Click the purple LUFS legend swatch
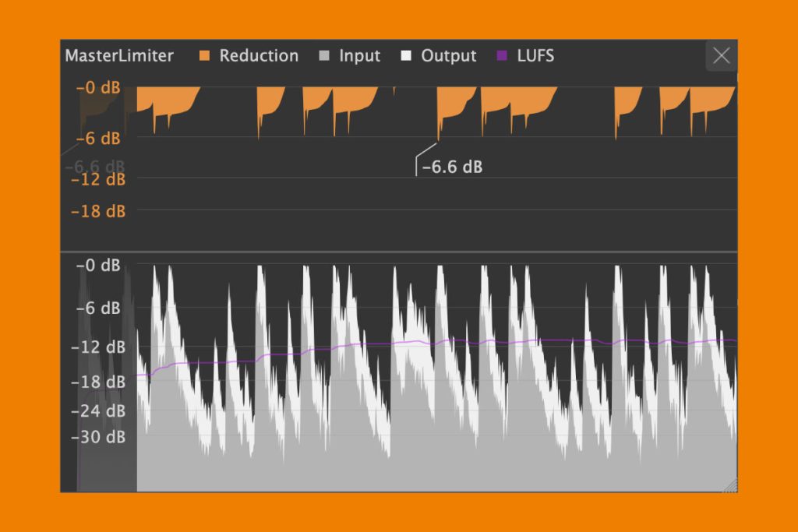This screenshot has height=532, width=798. (503, 56)
